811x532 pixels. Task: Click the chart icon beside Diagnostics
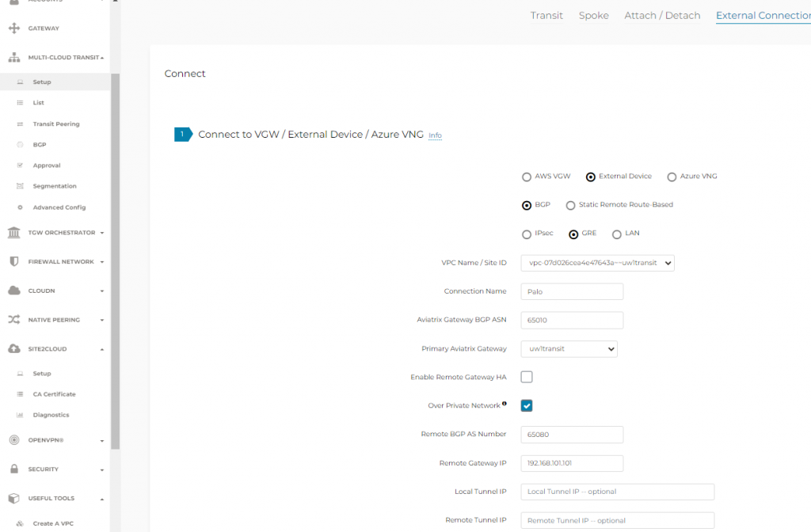(20, 415)
